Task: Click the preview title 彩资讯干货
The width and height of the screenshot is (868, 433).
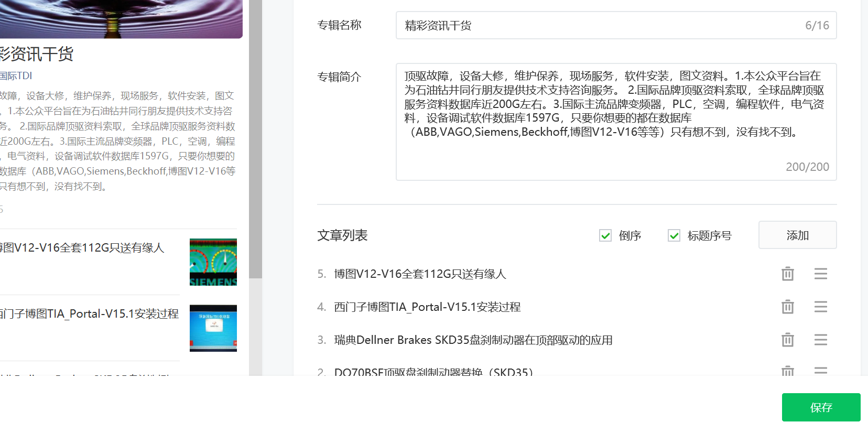Action: click(37, 54)
